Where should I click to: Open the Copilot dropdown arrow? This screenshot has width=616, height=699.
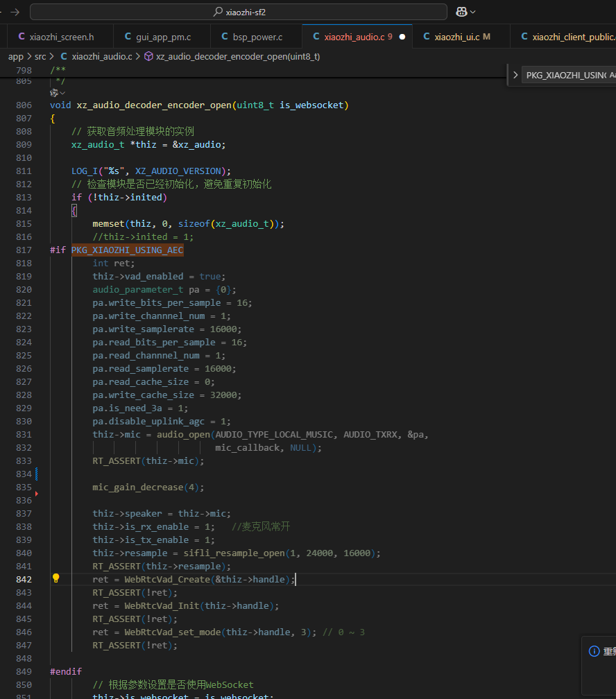point(473,12)
